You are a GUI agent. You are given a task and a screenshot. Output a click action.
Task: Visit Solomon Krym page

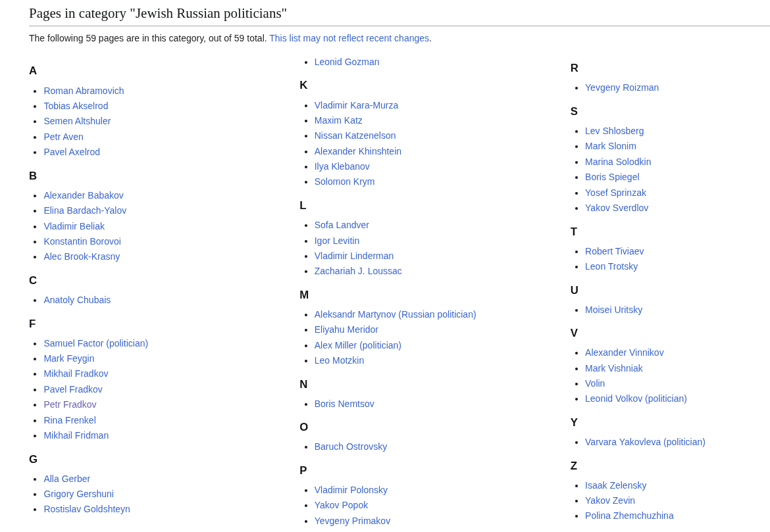pos(344,182)
